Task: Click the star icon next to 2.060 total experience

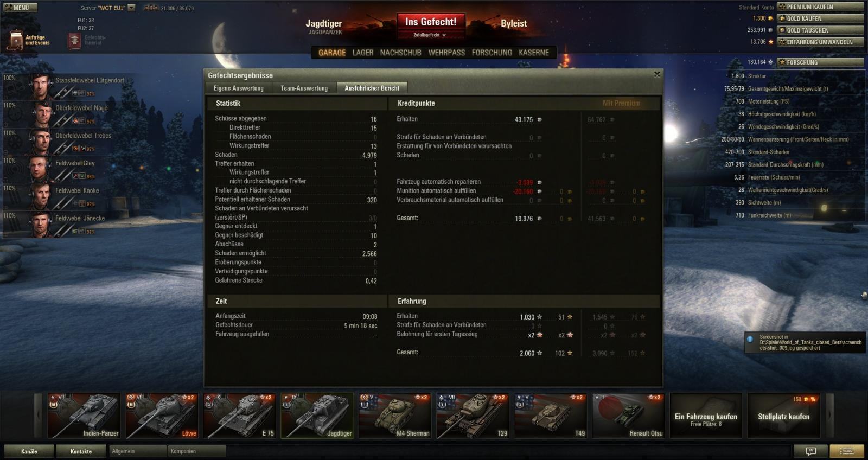Action: pos(539,353)
